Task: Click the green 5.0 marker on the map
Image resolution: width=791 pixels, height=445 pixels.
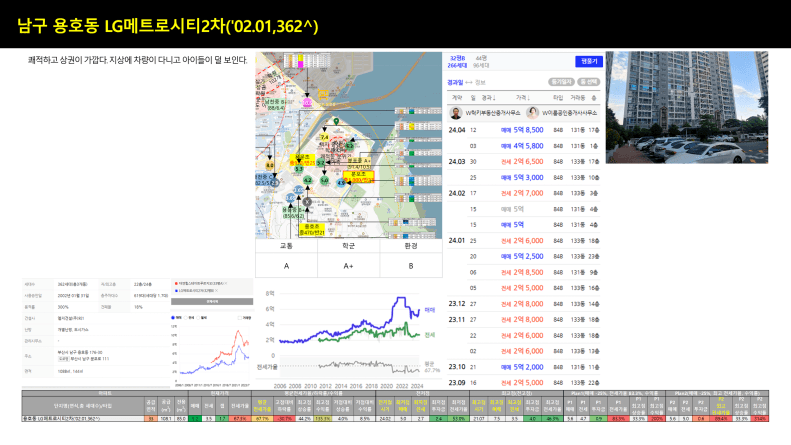Action: pos(324,180)
